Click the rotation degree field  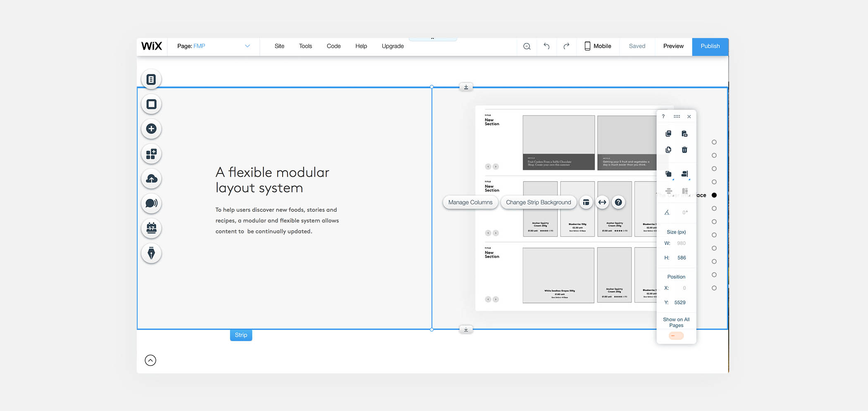tap(685, 213)
